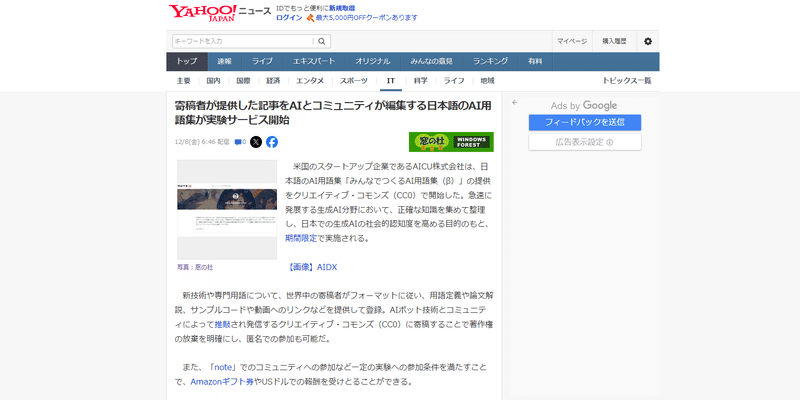Select the スポーツ category
The height and width of the screenshot is (400, 800).
(354, 81)
